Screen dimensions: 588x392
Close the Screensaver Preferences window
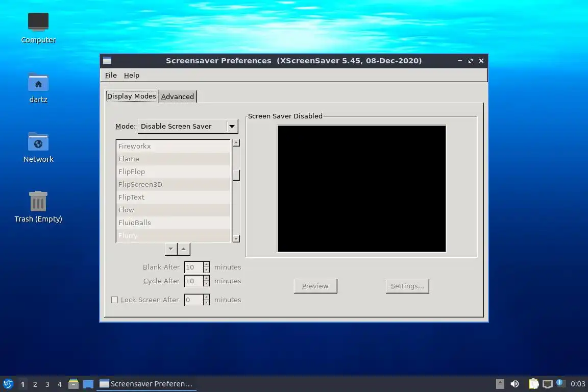click(481, 61)
